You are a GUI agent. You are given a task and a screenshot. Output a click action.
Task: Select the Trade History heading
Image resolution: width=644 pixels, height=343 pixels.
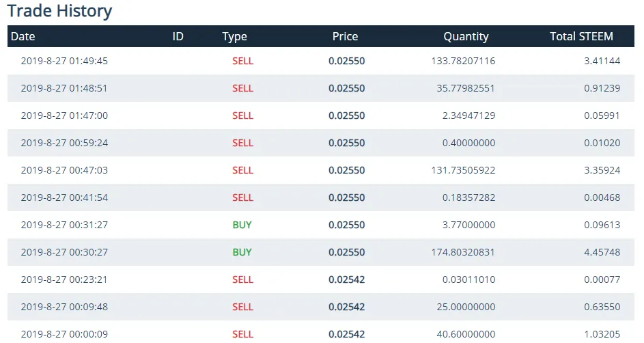coord(59,11)
